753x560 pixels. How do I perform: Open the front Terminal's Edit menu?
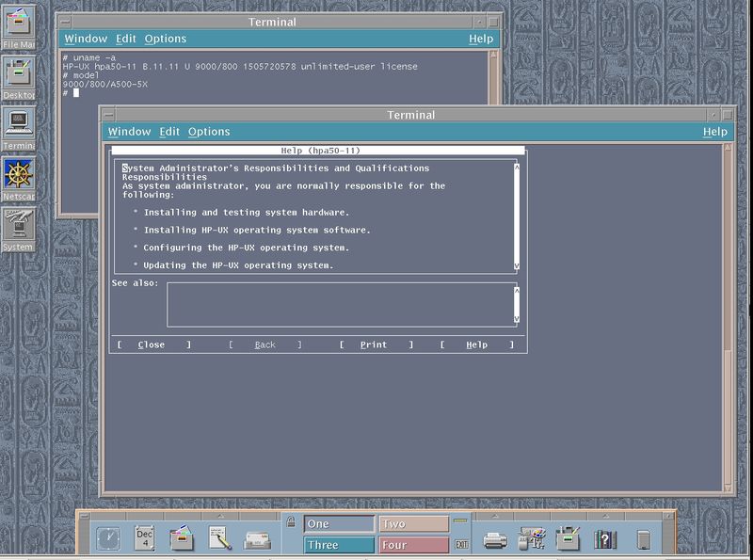tap(169, 132)
